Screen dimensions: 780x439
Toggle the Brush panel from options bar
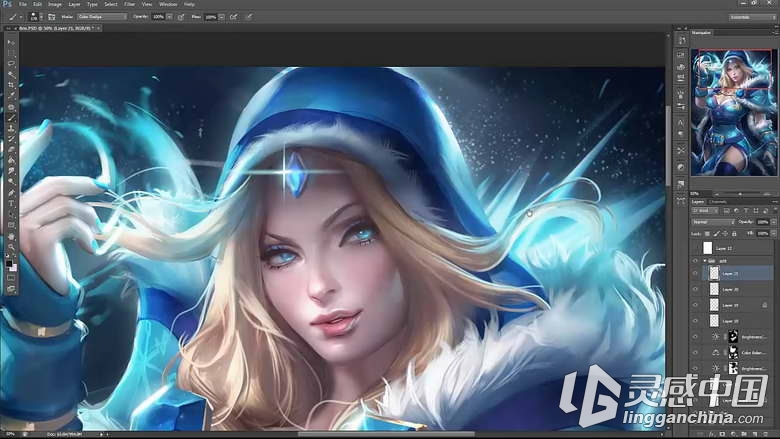(52, 17)
